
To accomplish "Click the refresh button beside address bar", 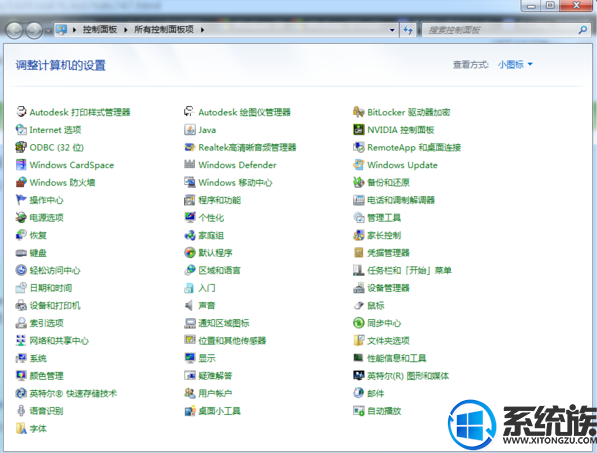I will tap(408, 30).
